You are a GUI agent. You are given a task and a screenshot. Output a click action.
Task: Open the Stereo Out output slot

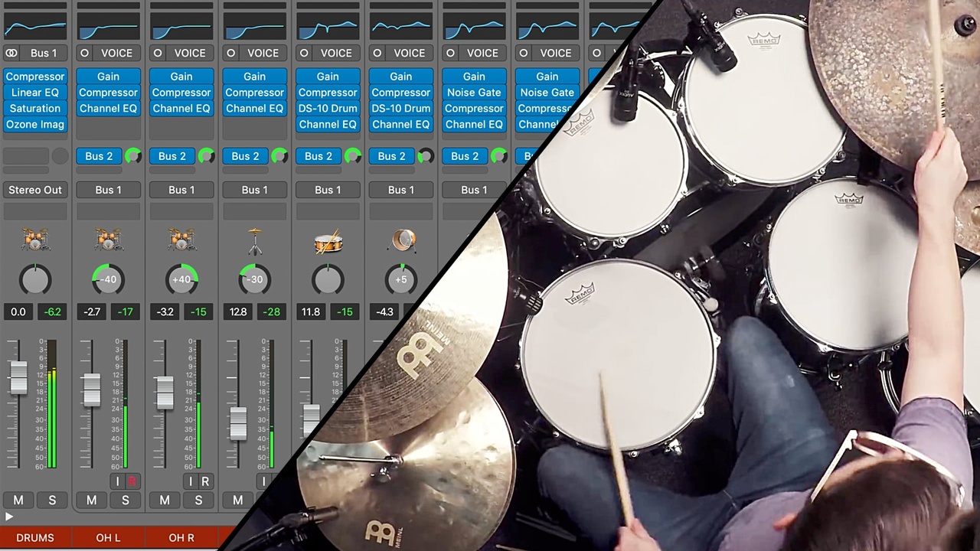click(35, 190)
